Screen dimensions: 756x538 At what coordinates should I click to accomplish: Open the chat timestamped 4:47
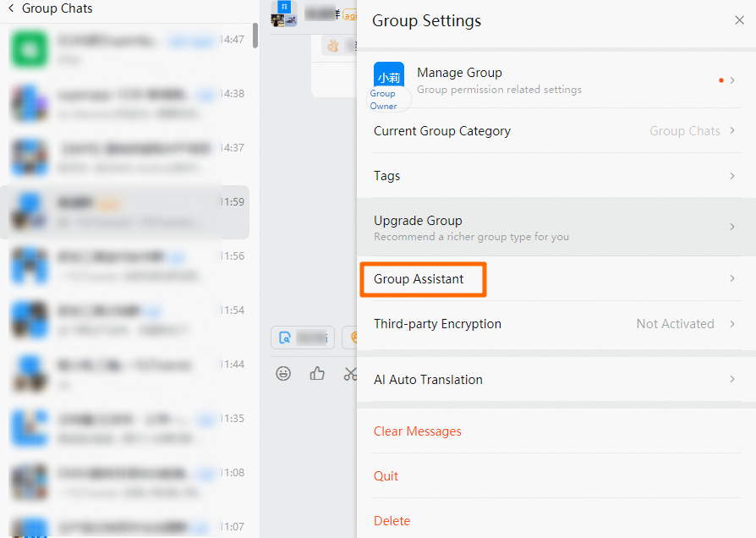pyautogui.click(x=126, y=49)
